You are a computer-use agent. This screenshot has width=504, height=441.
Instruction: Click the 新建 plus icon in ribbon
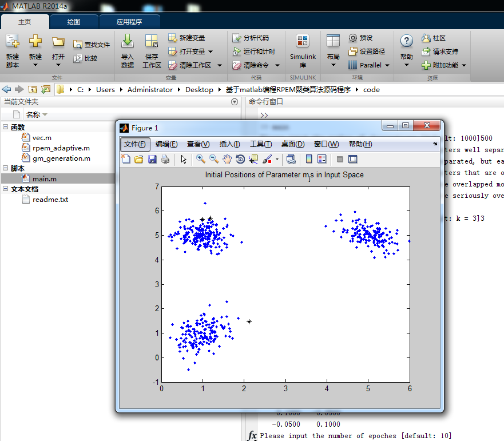point(35,41)
